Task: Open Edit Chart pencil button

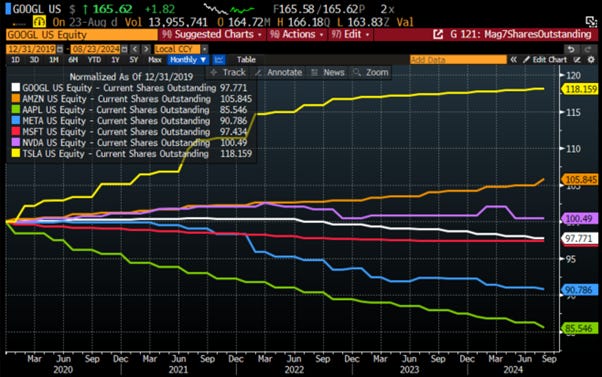Action: tap(544, 60)
